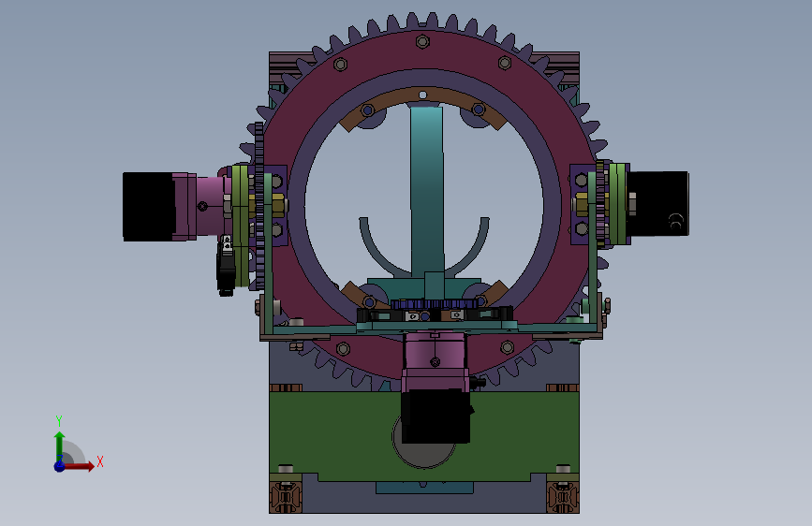Click the red X axis arrow of the triad
The width and height of the screenshot is (812, 526).
79,466
